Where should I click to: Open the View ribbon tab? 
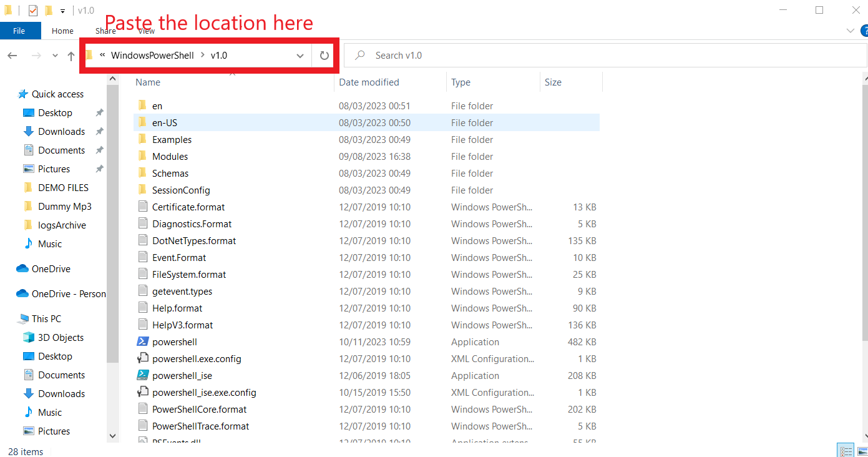point(147,31)
